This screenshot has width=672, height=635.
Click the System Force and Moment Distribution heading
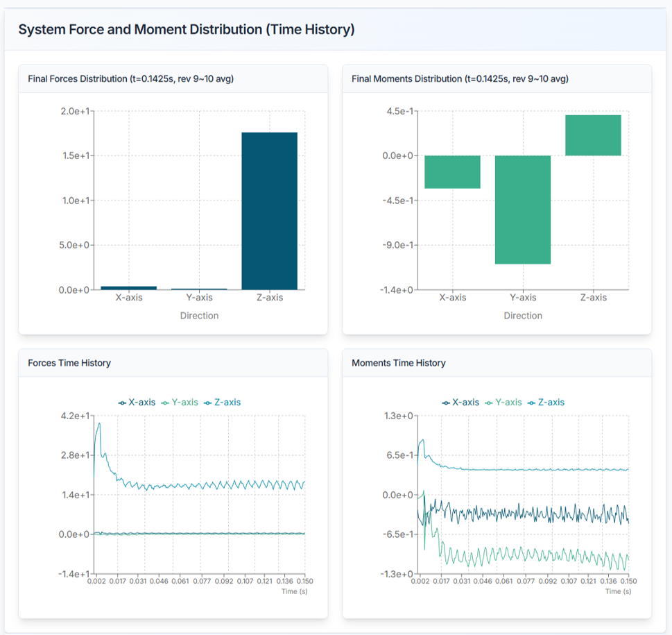[186, 30]
